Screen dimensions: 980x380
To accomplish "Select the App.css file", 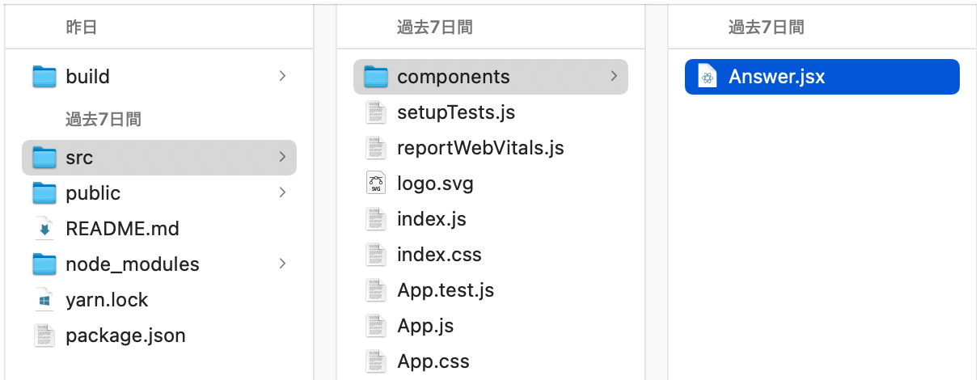I will click(x=491, y=361).
